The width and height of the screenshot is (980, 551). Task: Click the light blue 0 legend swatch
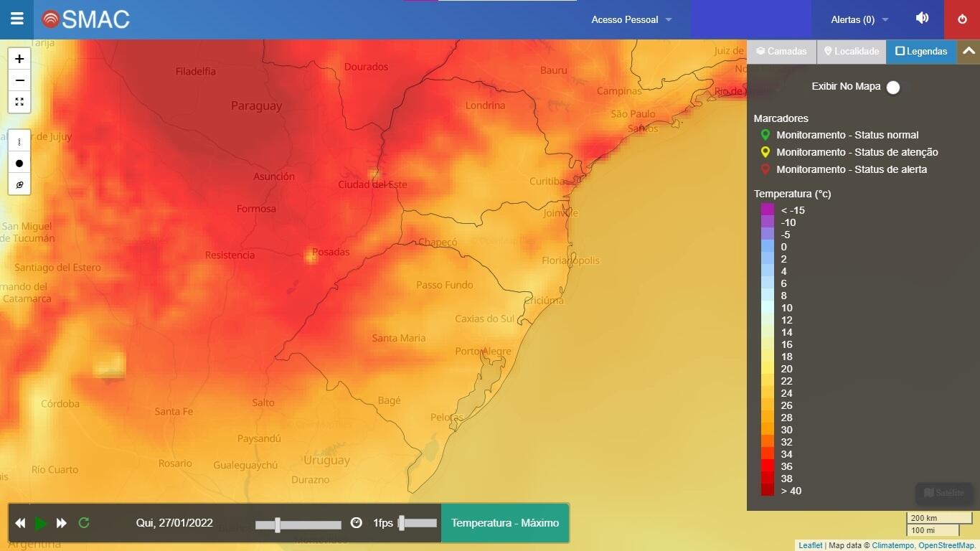point(768,247)
